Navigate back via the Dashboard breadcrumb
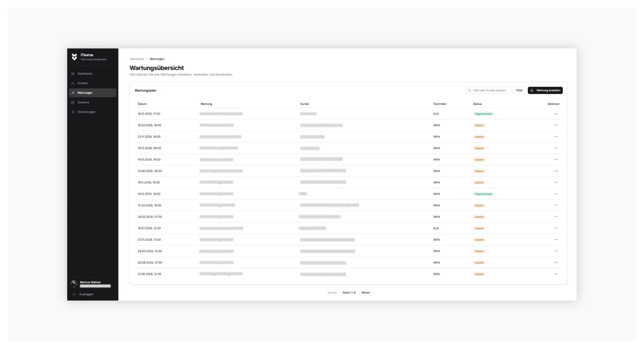The height and width of the screenshot is (349, 644). (136, 59)
